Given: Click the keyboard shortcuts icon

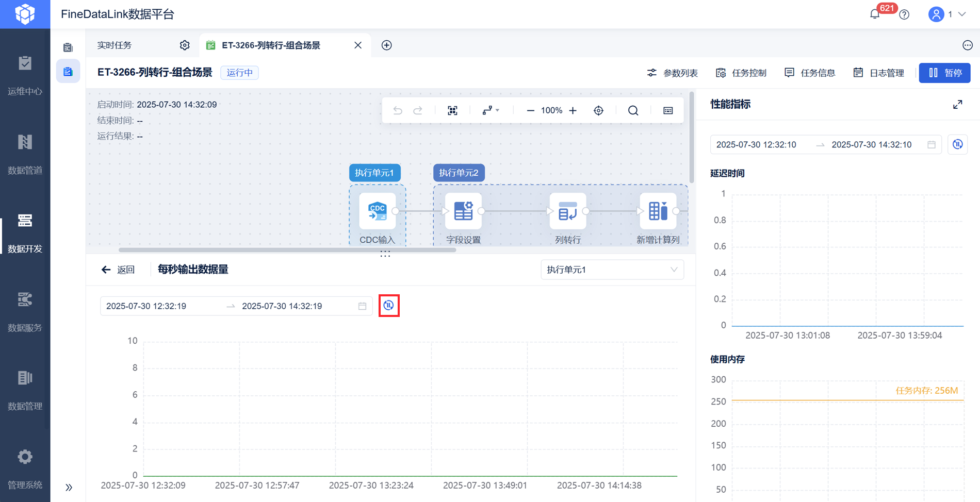Looking at the screenshot, I should click(668, 110).
